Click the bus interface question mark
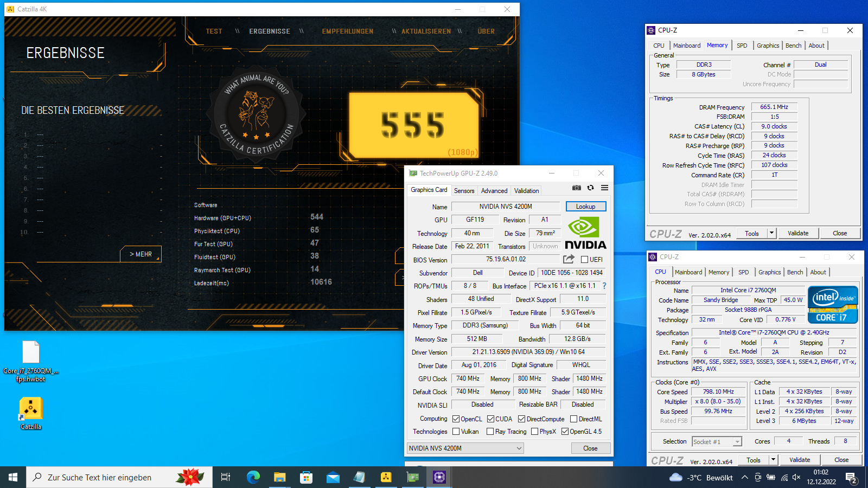The height and width of the screenshot is (488, 868). pyautogui.click(x=604, y=286)
